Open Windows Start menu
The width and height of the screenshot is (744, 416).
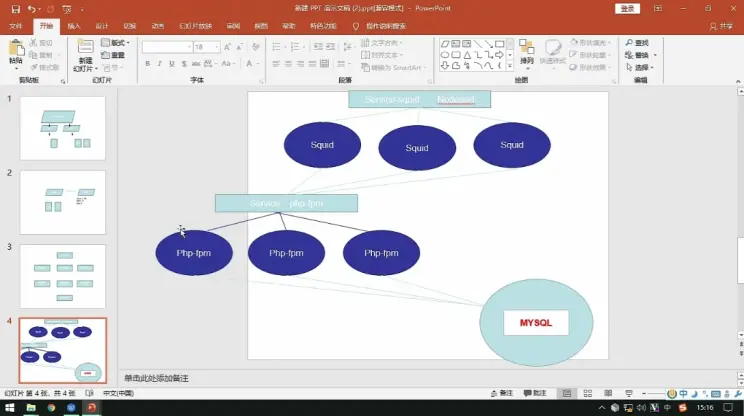pyautogui.click(x=9, y=407)
